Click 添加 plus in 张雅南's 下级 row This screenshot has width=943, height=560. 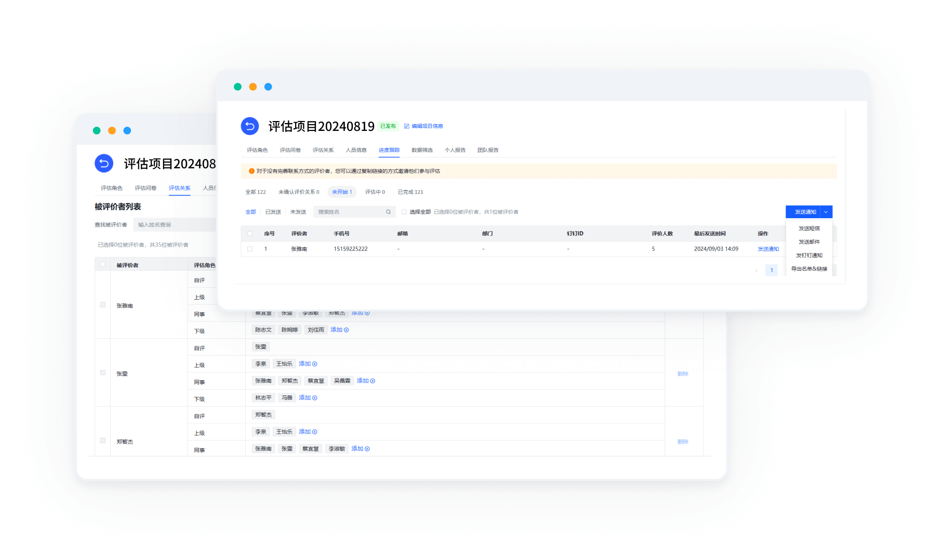pos(340,330)
